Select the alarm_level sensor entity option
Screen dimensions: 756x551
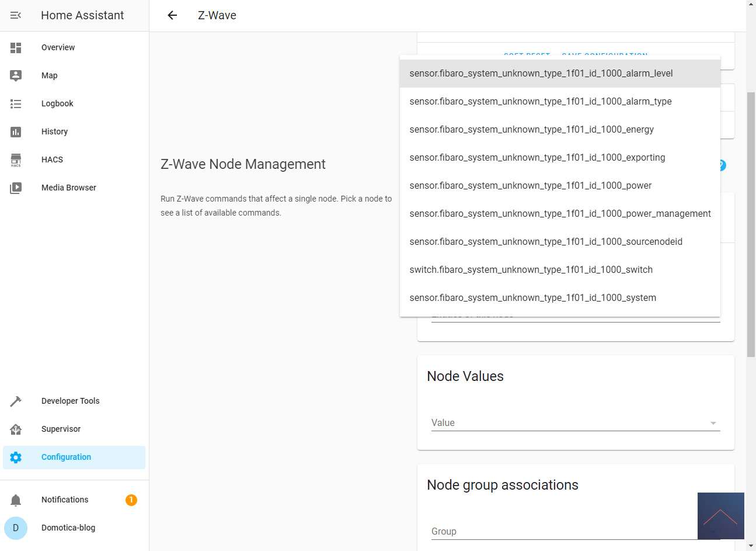pos(541,74)
